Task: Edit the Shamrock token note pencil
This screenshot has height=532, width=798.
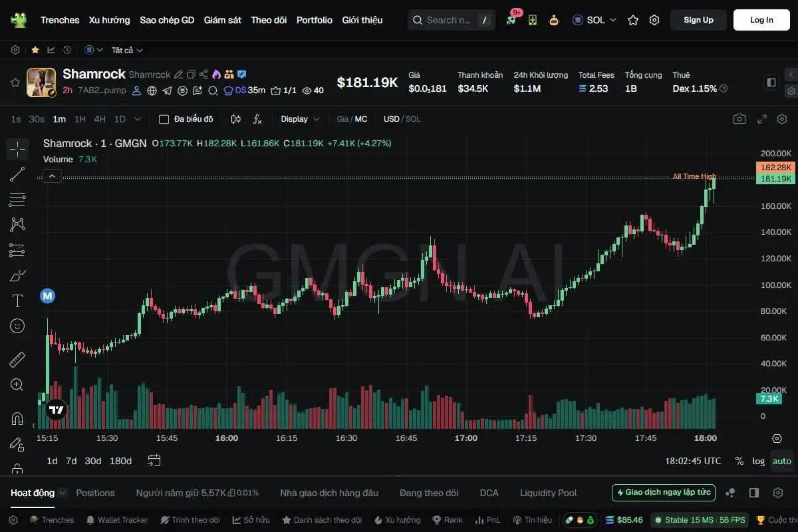Action: tap(178, 74)
